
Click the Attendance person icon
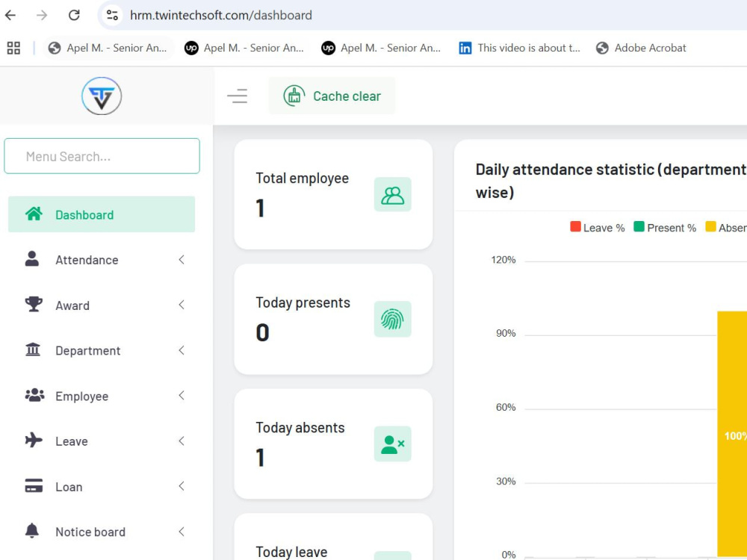[32, 258]
